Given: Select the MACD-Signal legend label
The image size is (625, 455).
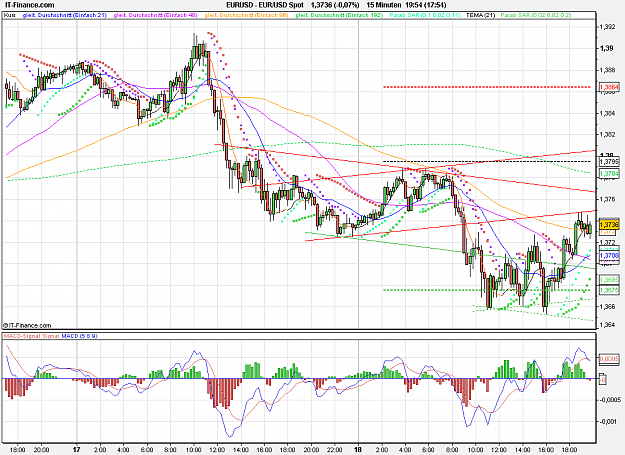Looking at the screenshot, I should tap(31, 336).
